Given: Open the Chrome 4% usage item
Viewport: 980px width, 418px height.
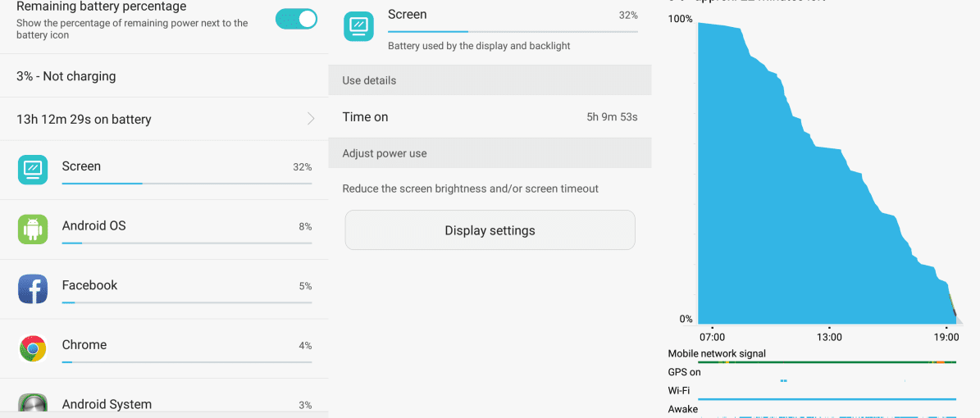Looking at the screenshot, I should click(x=164, y=348).
